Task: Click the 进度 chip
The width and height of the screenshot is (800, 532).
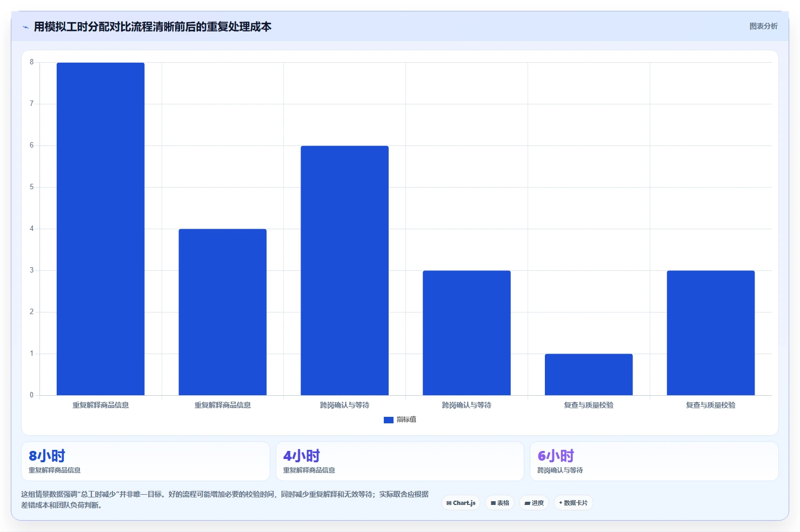Action: tap(534, 503)
